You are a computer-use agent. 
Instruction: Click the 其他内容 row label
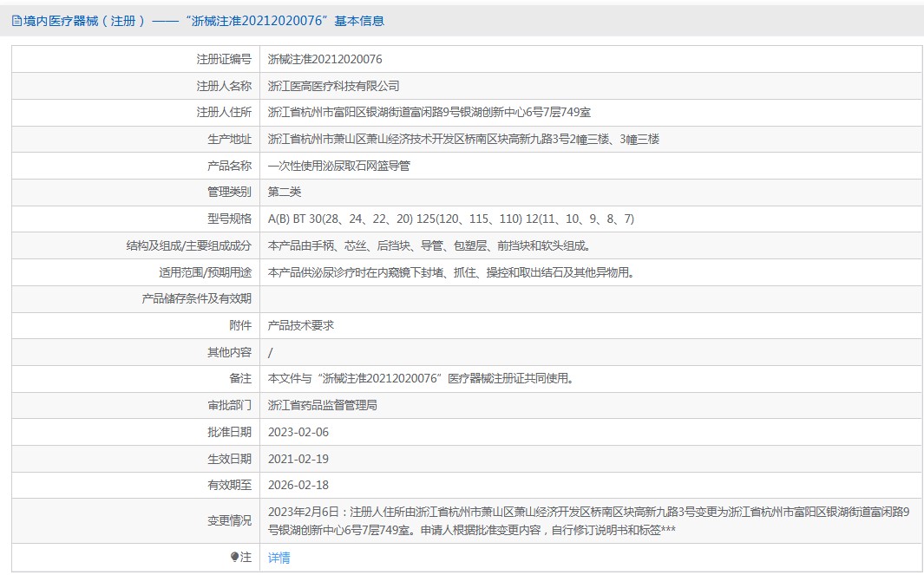click(x=229, y=352)
